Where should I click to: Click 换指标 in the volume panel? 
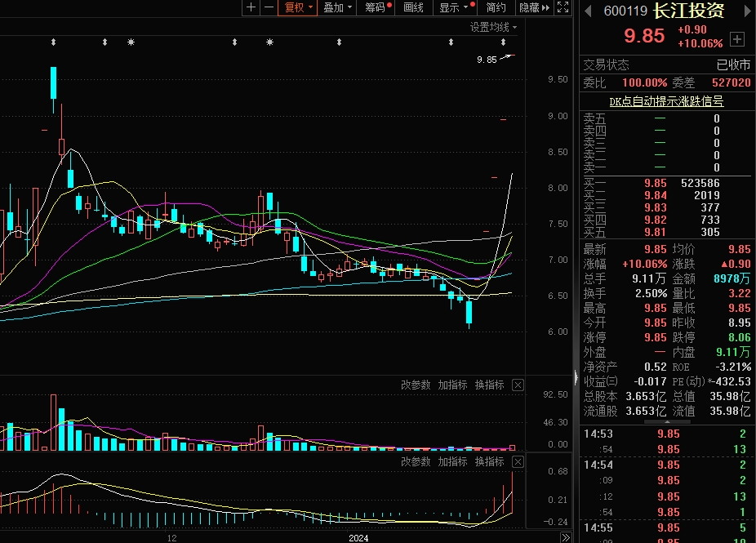click(x=489, y=385)
